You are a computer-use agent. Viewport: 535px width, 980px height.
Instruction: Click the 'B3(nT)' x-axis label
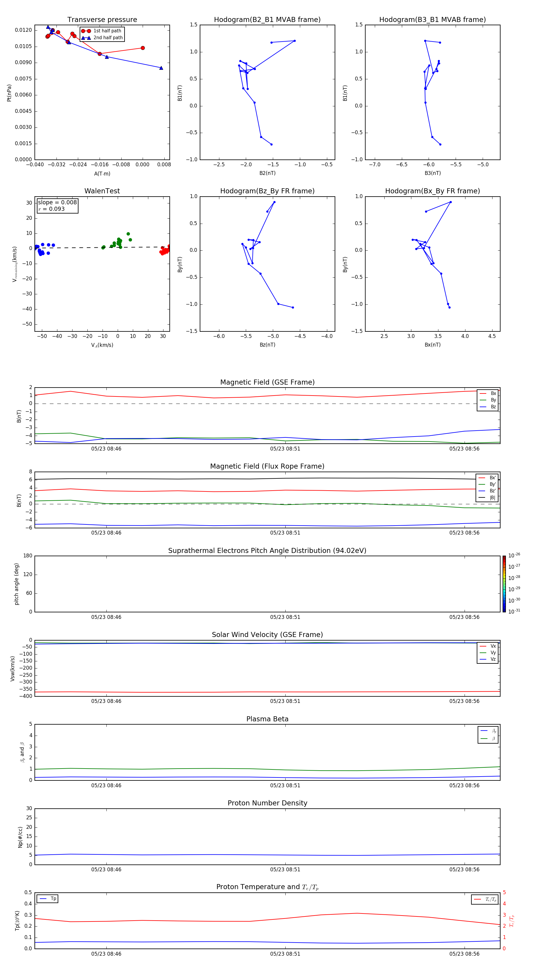point(432,173)
